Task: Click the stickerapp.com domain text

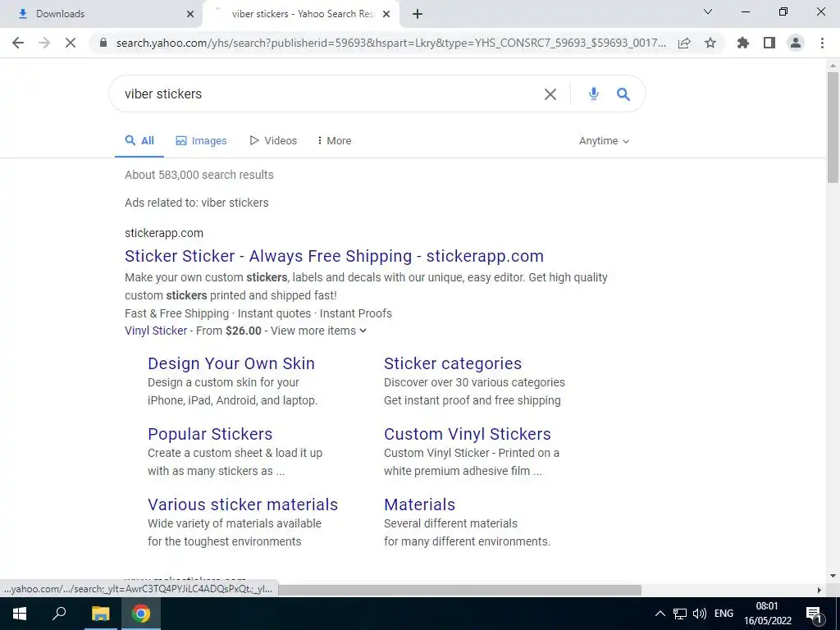Action: pyautogui.click(x=164, y=233)
